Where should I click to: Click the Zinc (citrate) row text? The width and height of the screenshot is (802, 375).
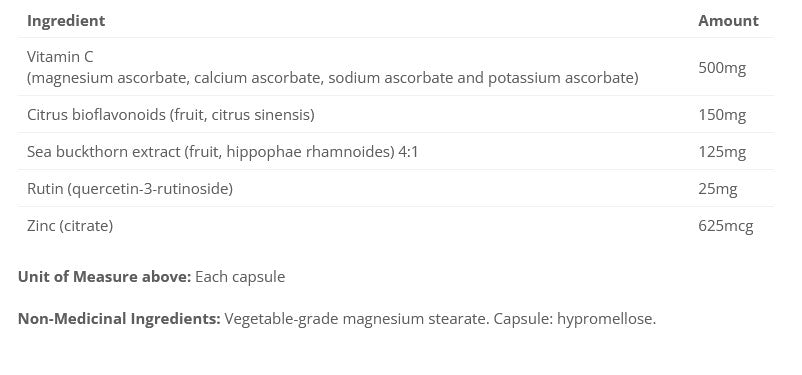click(x=70, y=226)
